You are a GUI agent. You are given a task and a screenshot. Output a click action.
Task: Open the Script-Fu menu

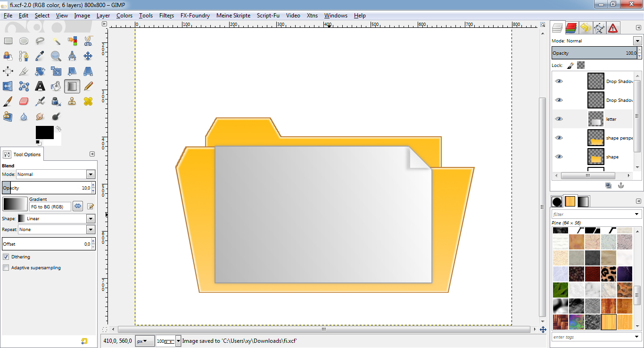268,16
